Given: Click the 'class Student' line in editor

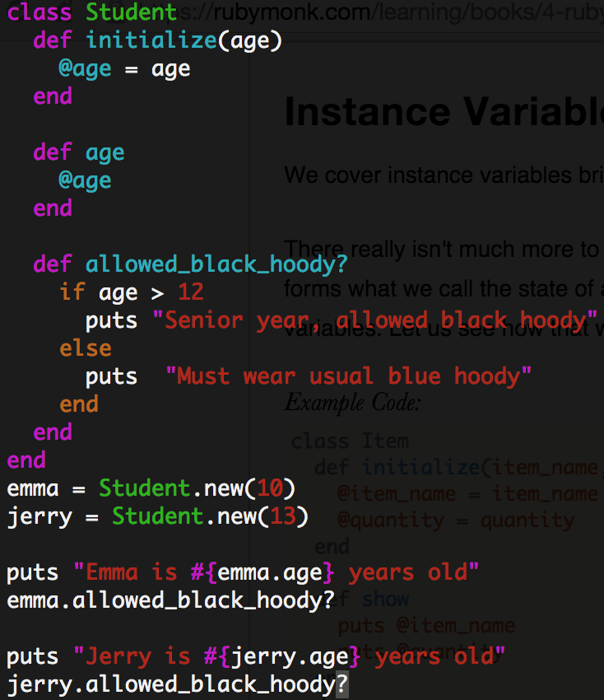Looking at the screenshot, I should pyautogui.click(x=92, y=12).
